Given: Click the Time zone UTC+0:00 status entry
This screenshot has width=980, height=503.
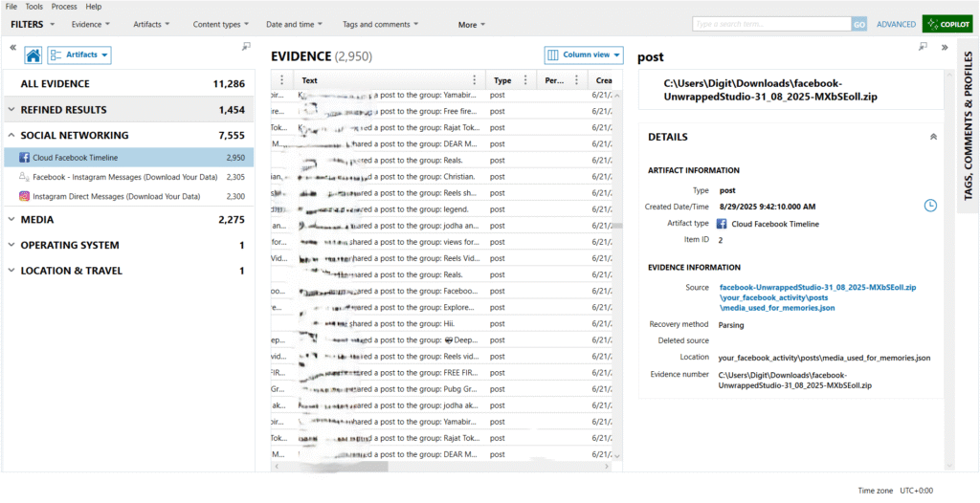Looking at the screenshot, I should (896, 492).
